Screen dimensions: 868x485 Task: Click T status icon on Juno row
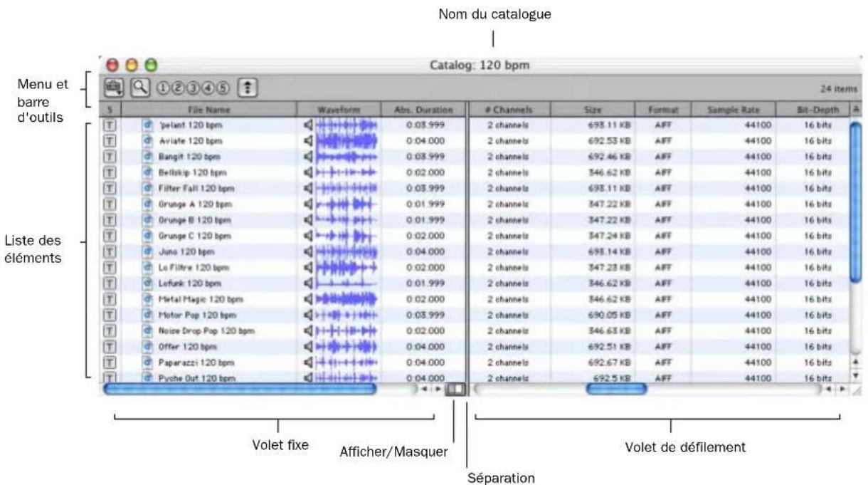tap(110, 251)
